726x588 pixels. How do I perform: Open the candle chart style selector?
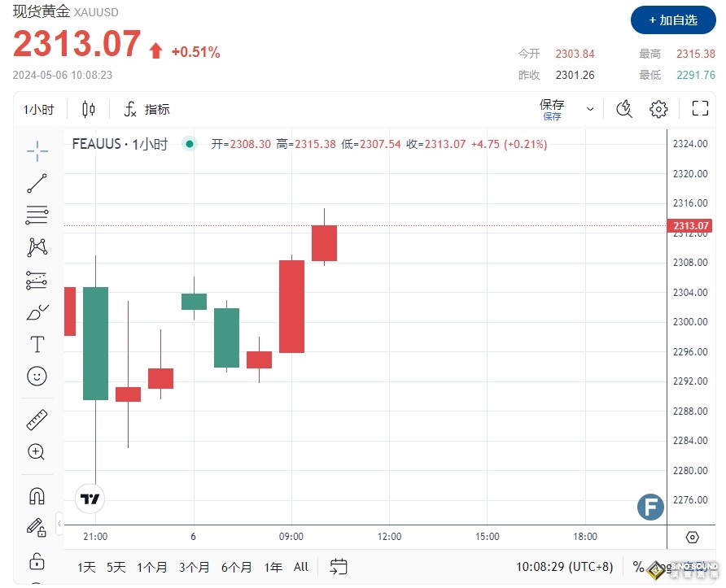pos(88,109)
